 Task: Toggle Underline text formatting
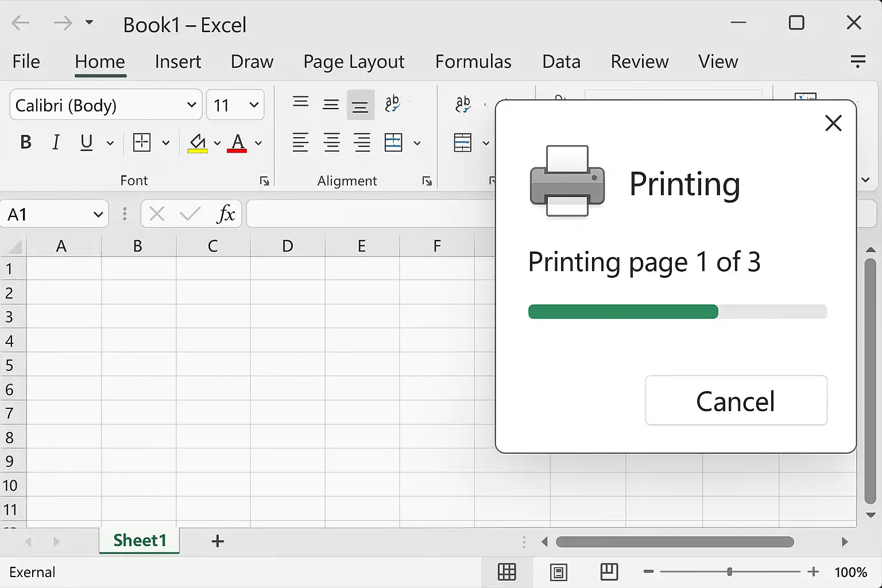(87, 142)
